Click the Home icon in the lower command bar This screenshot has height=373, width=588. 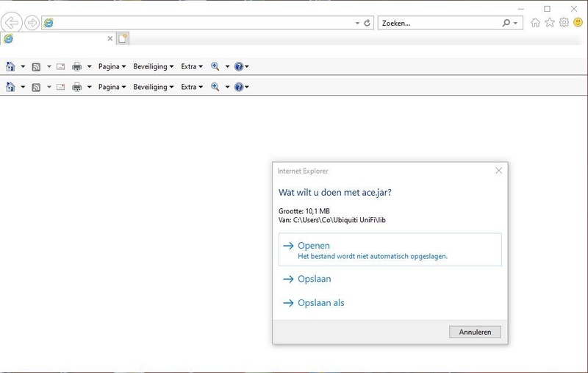10,87
